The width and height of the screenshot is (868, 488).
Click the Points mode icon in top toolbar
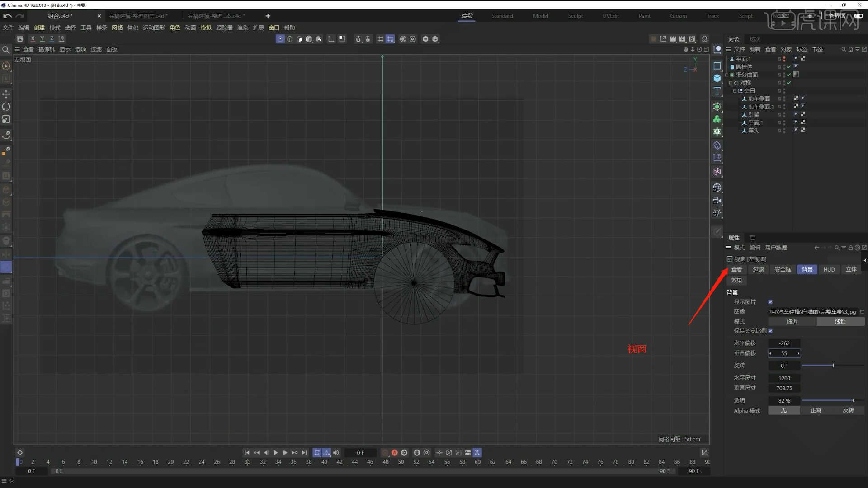tap(280, 39)
